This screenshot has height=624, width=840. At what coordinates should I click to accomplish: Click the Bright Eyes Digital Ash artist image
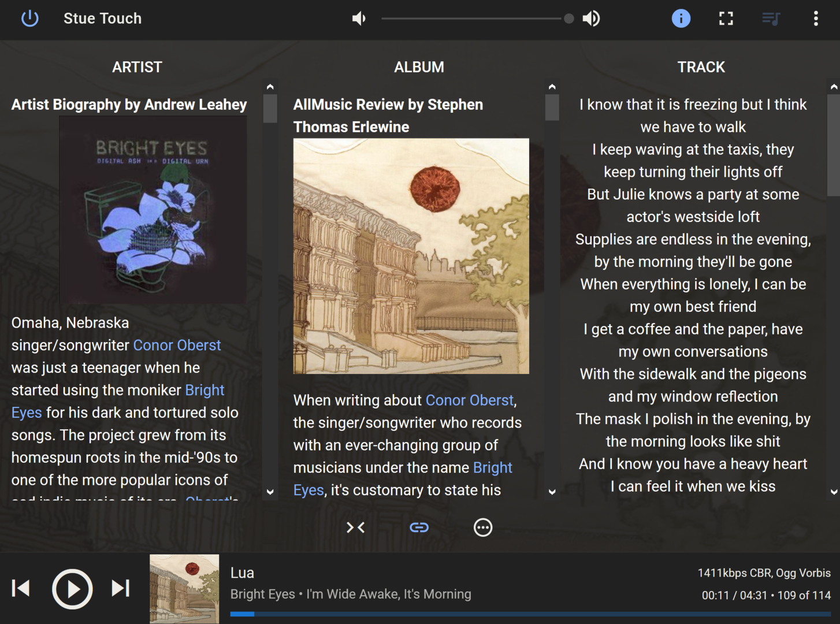153,210
